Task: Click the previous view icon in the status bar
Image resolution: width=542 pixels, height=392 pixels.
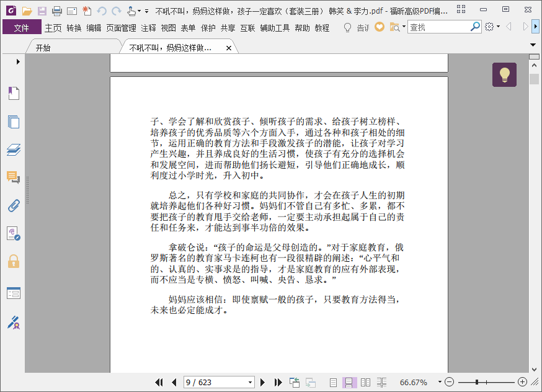Action: click(x=295, y=382)
